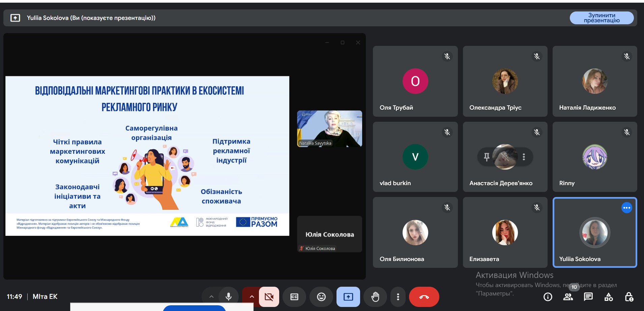Turn on the camera
This screenshot has width=644, height=311.
click(269, 297)
